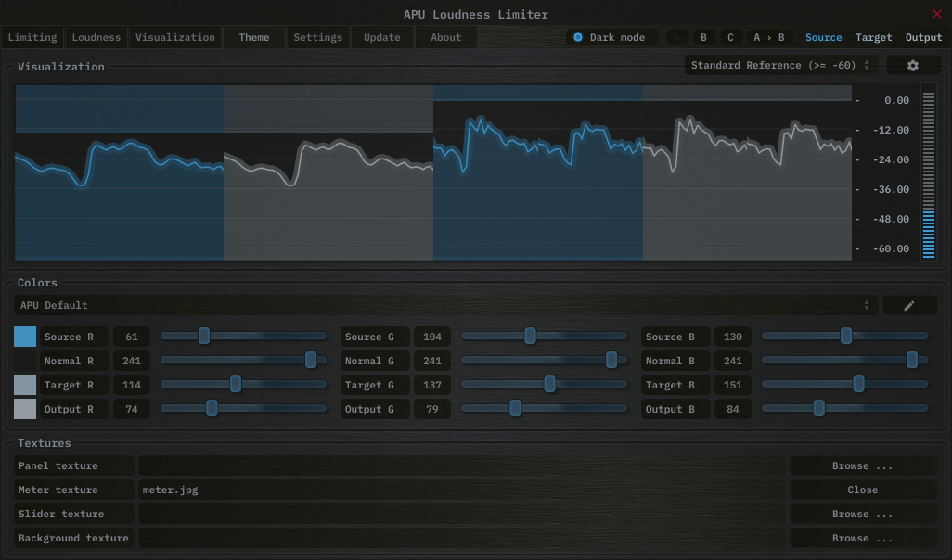
Task: Click the Source R slider handle
Action: [204, 336]
